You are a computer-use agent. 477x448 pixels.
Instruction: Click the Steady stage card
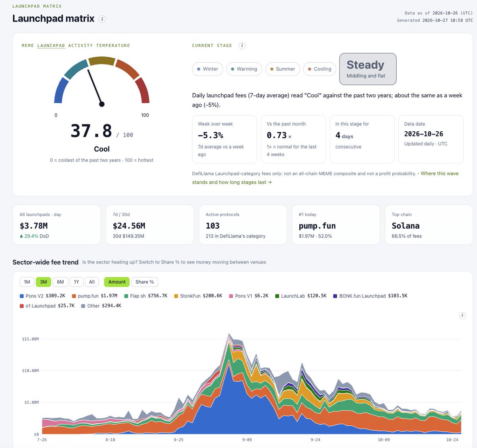click(x=368, y=69)
